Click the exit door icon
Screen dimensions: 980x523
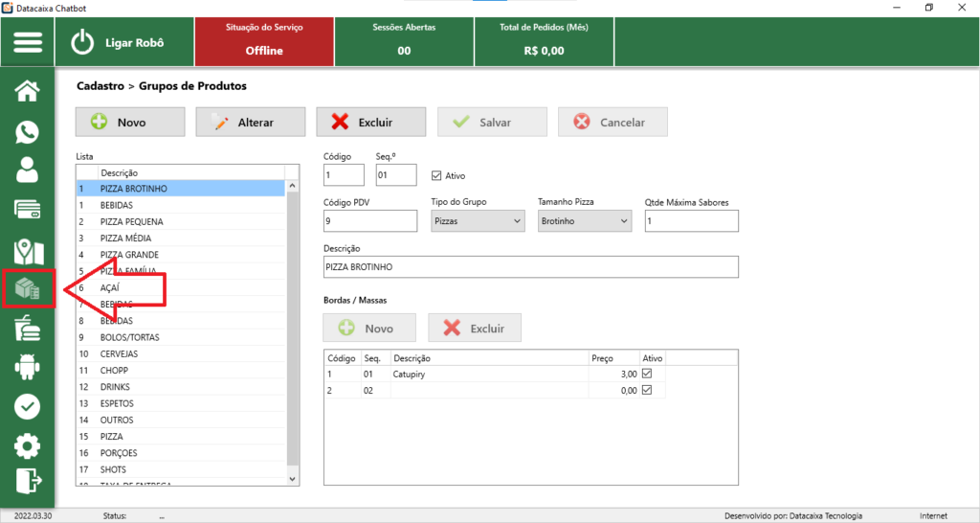(28, 480)
